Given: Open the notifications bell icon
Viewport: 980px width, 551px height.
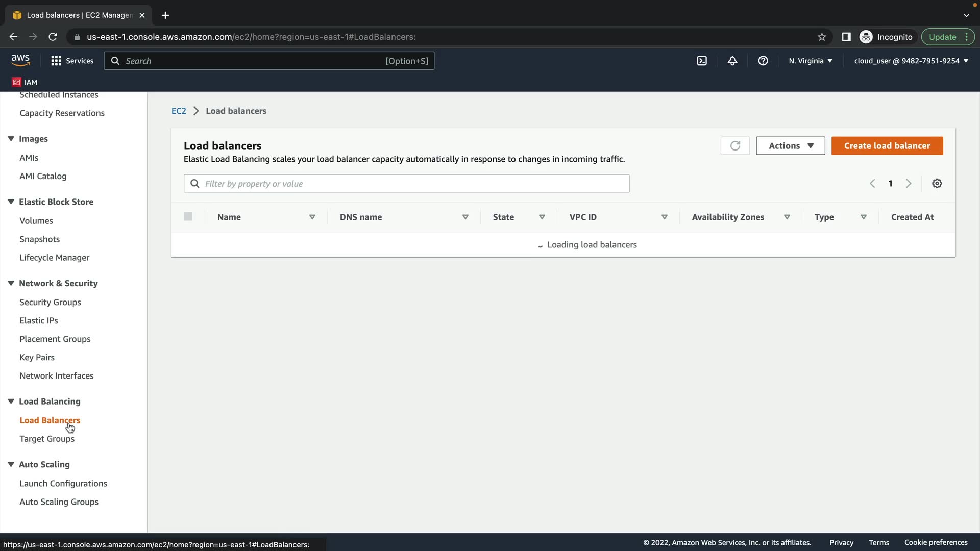Looking at the screenshot, I should click(x=732, y=61).
